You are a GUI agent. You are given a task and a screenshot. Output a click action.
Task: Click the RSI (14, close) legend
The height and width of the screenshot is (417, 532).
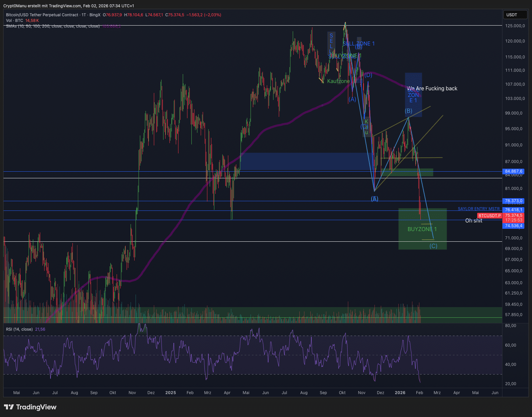click(x=19, y=329)
